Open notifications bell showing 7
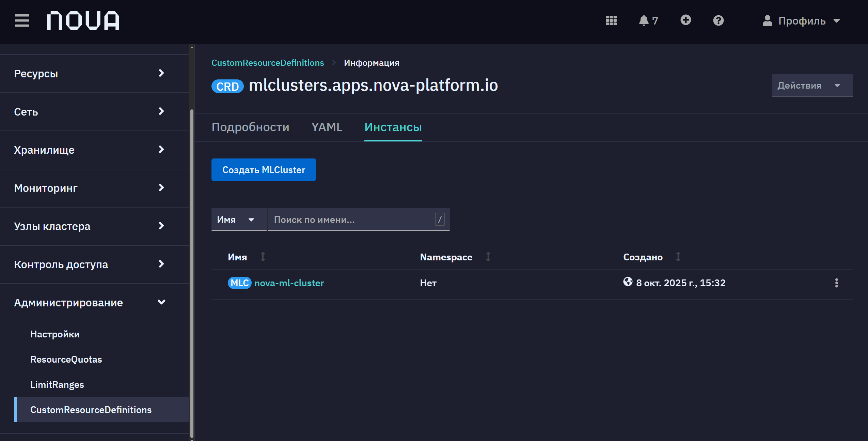Image resolution: width=868 pixels, height=441 pixels. pos(648,20)
